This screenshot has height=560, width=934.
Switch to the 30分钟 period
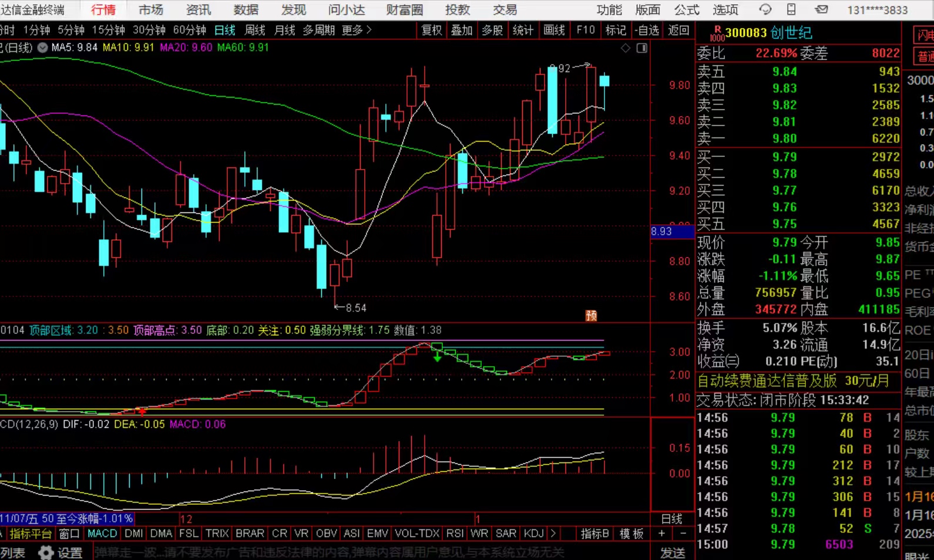click(149, 30)
